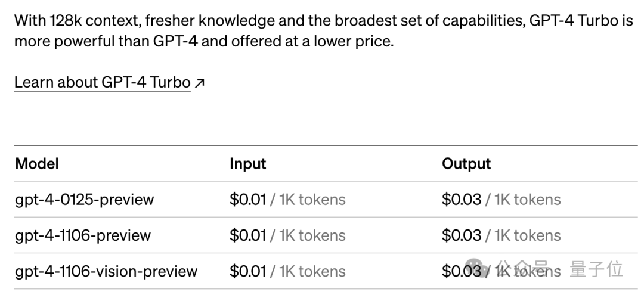Click the WeChat watermark logo icon
644x295 pixels.
click(x=476, y=268)
